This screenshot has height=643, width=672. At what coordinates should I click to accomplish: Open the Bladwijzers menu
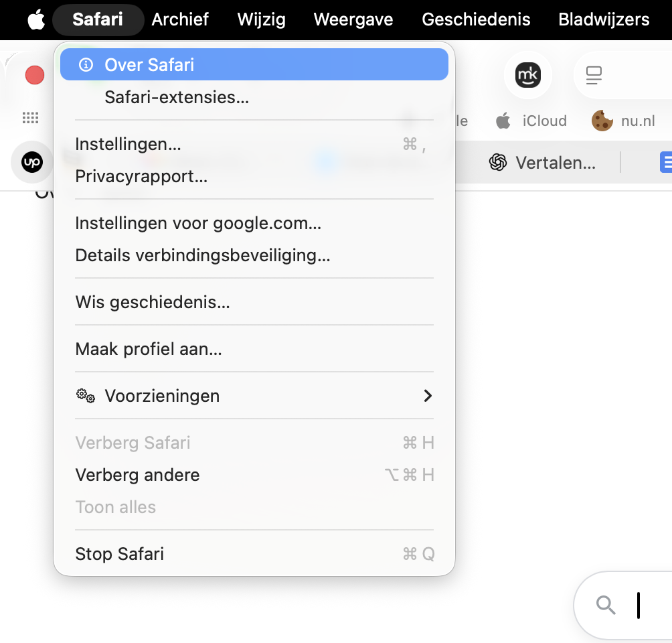coord(602,19)
